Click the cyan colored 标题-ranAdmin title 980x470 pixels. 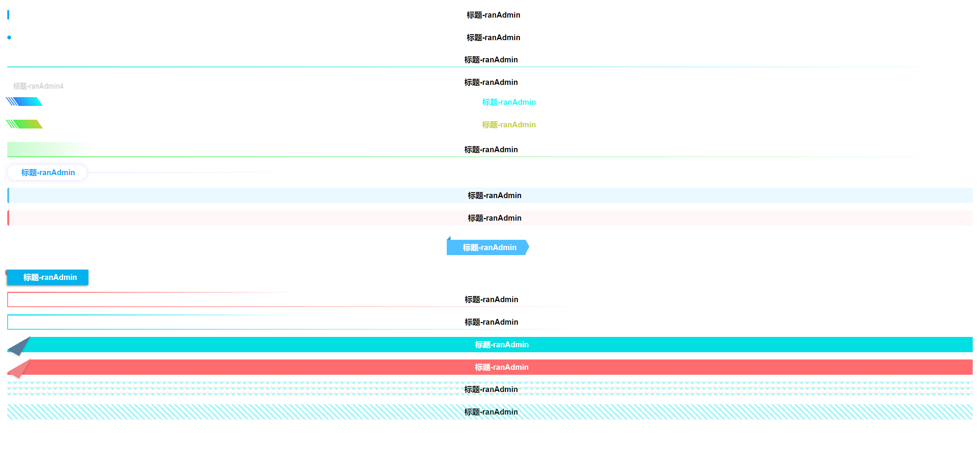[509, 102]
